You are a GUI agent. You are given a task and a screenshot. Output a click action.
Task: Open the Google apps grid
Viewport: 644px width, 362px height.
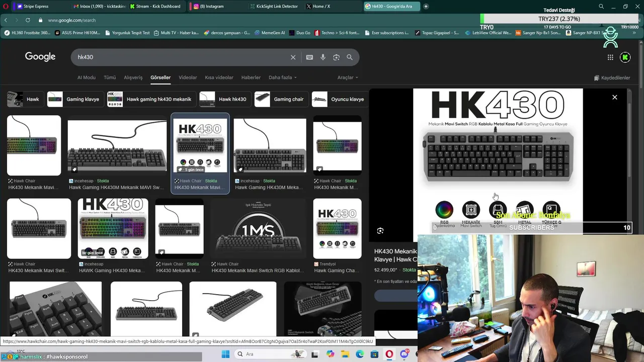click(x=610, y=57)
